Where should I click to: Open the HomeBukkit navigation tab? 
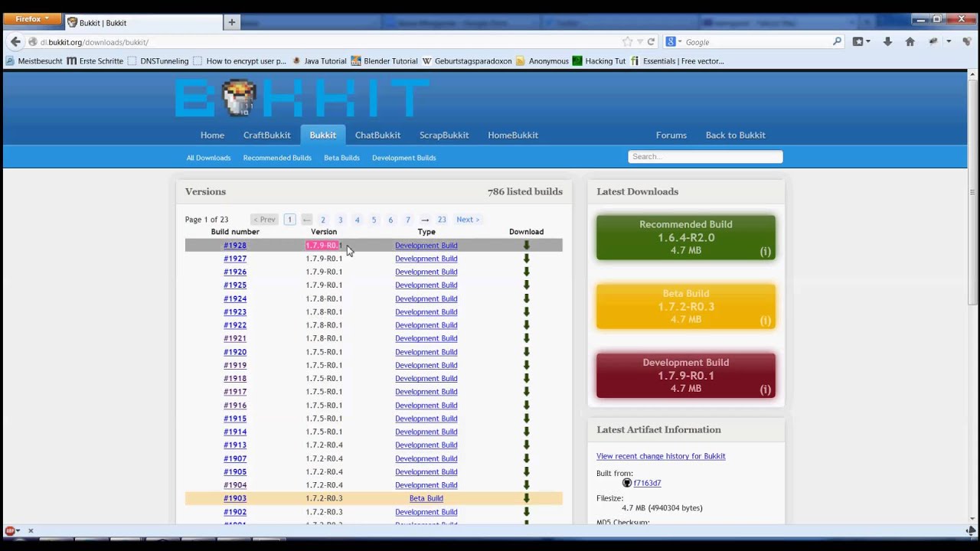[513, 135]
